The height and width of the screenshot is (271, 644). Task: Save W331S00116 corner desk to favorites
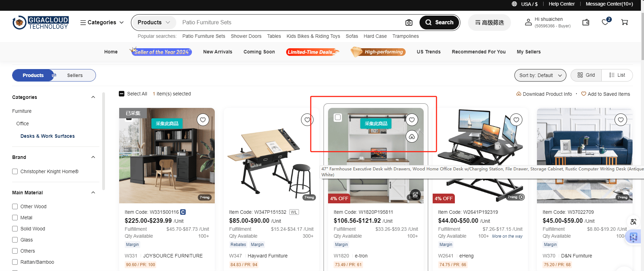(x=203, y=120)
